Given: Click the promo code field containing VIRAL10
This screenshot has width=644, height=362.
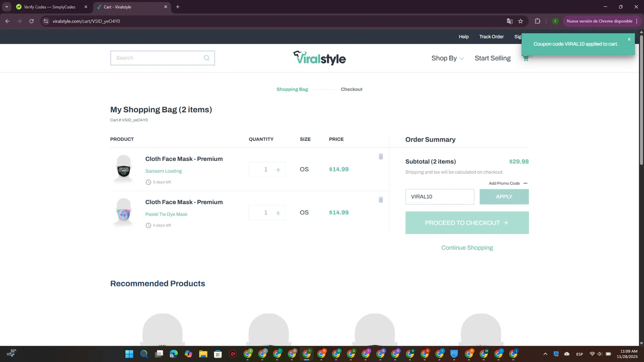Looking at the screenshot, I should tap(440, 197).
